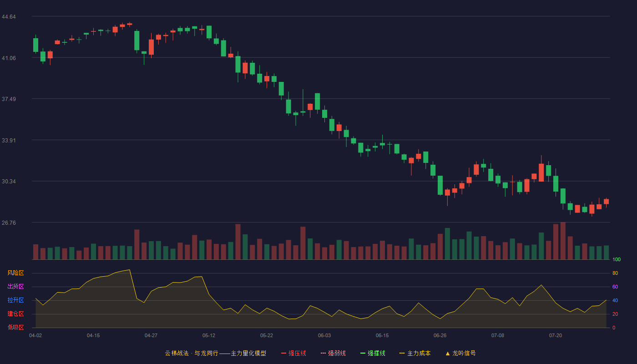The image size is (637, 364).
Task: Pick the 06-26 date on the time axis
Action: [x=440, y=335]
